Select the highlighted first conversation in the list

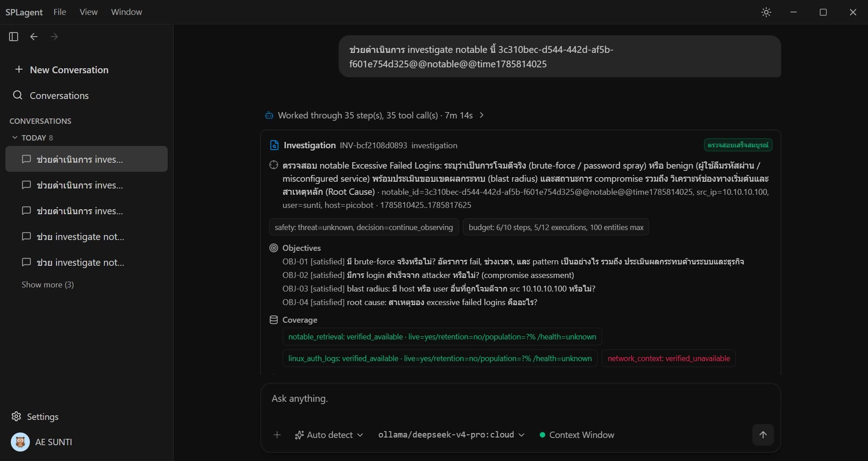(x=86, y=159)
